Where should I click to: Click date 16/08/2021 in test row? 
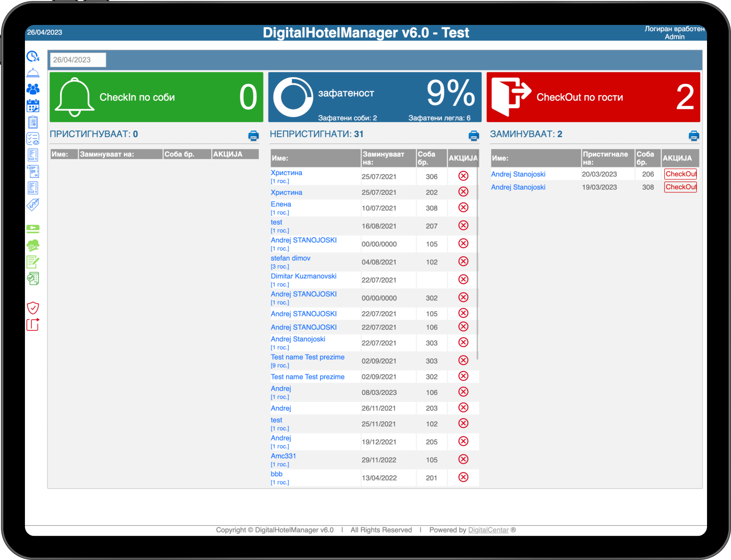click(379, 226)
